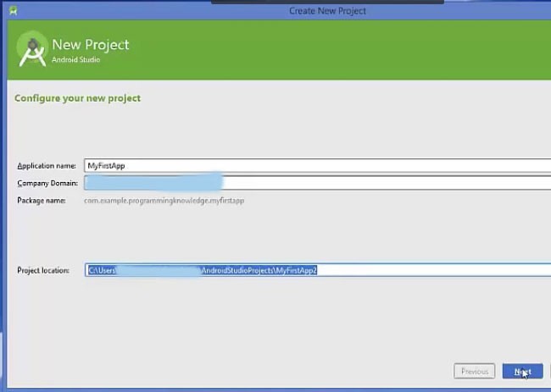Click the Project location path field

(318, 270)
